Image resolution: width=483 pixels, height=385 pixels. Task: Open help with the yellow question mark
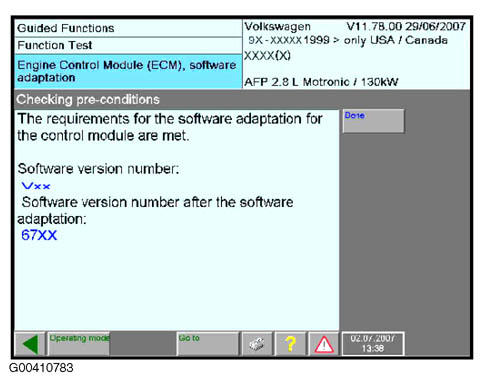tap(290, 344)
